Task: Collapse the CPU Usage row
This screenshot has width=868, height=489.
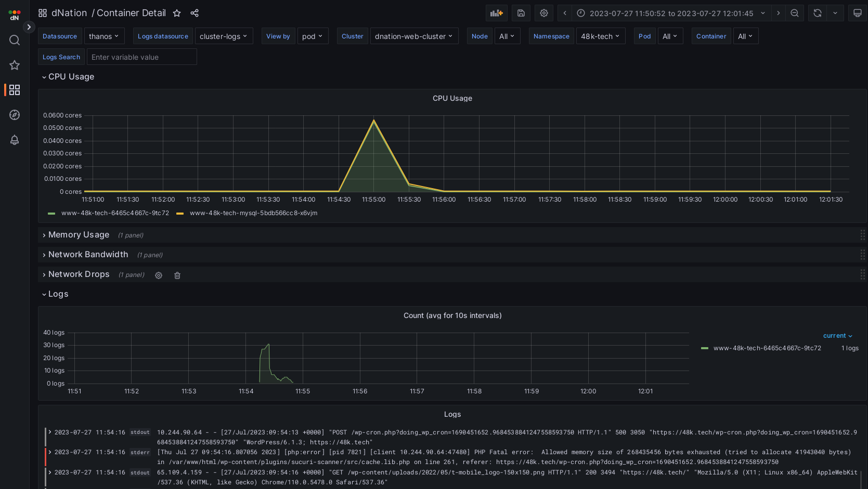Action: [68, 77]
